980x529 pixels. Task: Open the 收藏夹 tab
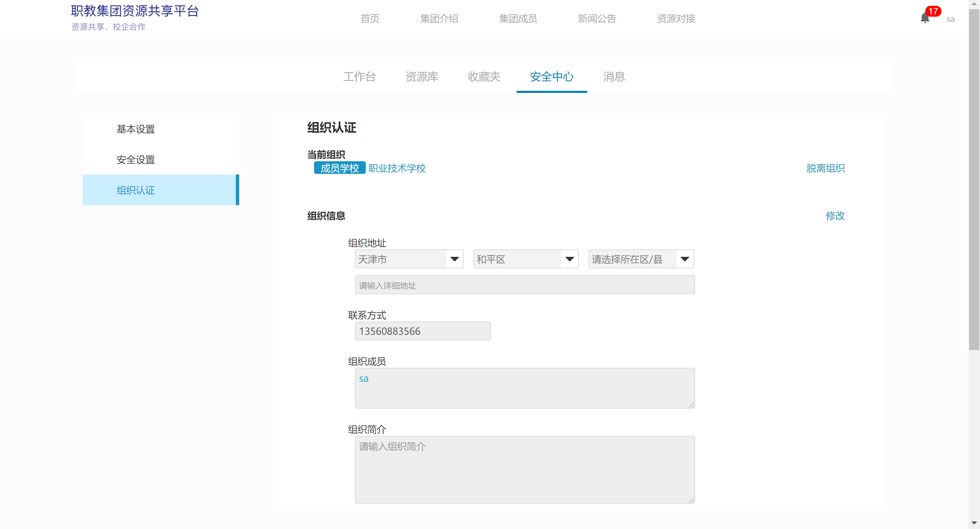[x=484, y=77]
